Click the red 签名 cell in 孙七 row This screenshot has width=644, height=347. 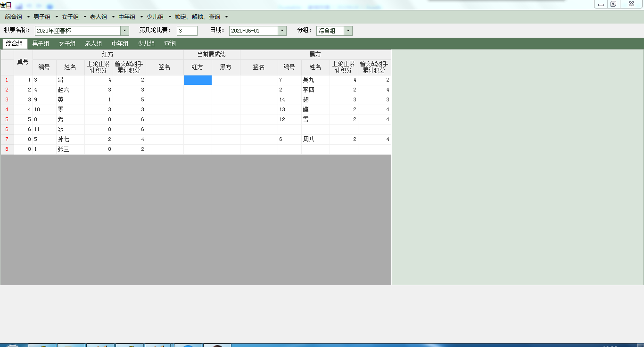coord(165,140)
